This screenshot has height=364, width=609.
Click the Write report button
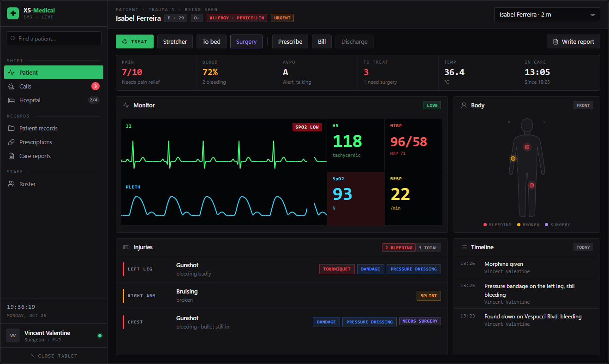(573, 41)
